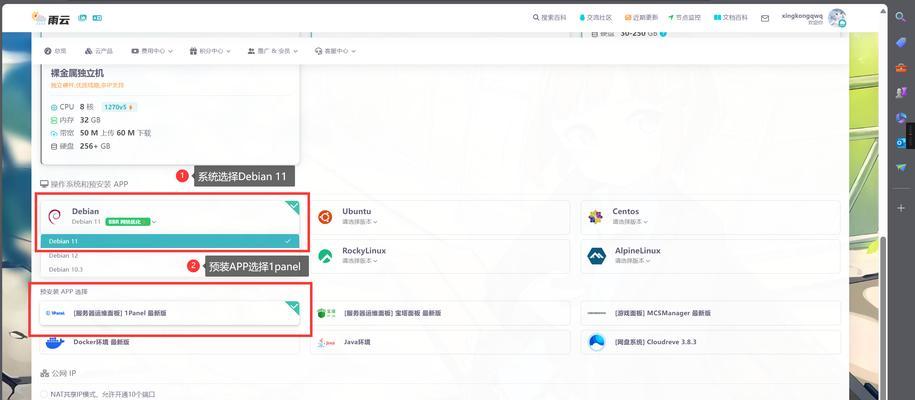Open browser sidebar search magnifier
This screenshot has height=400, width=915.
pos(900,18)
